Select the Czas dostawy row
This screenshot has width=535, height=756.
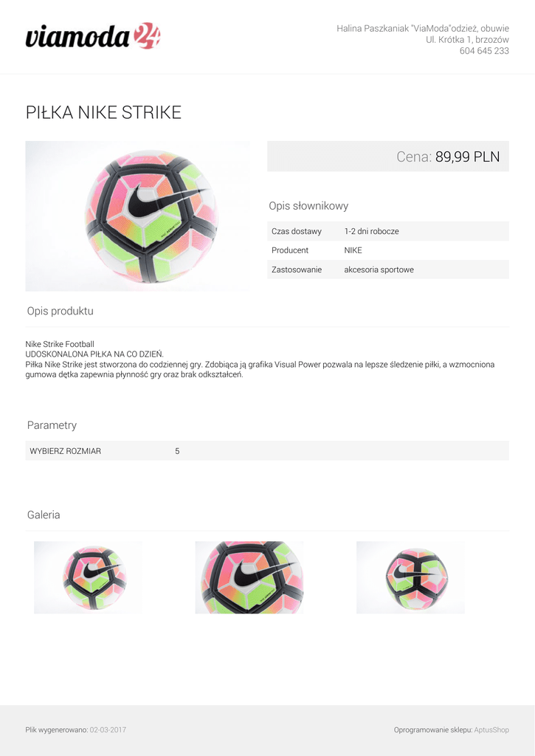(x=388, y=231)
